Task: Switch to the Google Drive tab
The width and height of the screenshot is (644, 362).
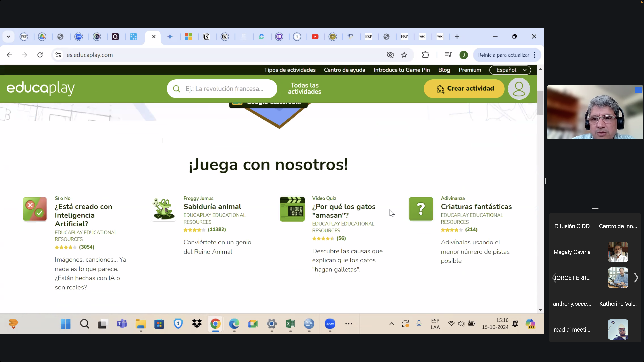Action: click(x=42, y=37)
